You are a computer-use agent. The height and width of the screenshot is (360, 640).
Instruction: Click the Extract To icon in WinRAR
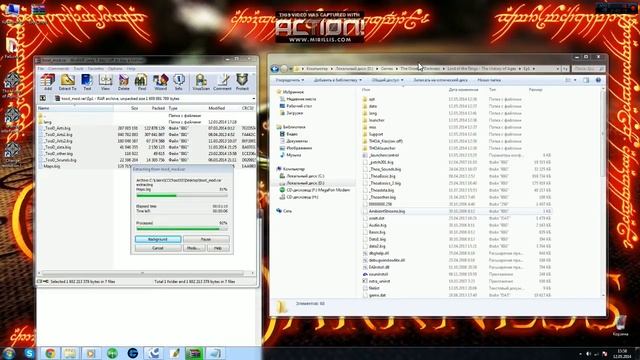point(67,82)
